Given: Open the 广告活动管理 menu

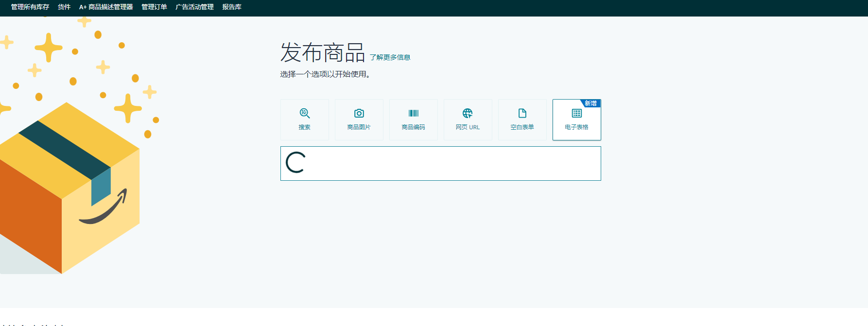Looking at the screenshot, I should point(194,7).
